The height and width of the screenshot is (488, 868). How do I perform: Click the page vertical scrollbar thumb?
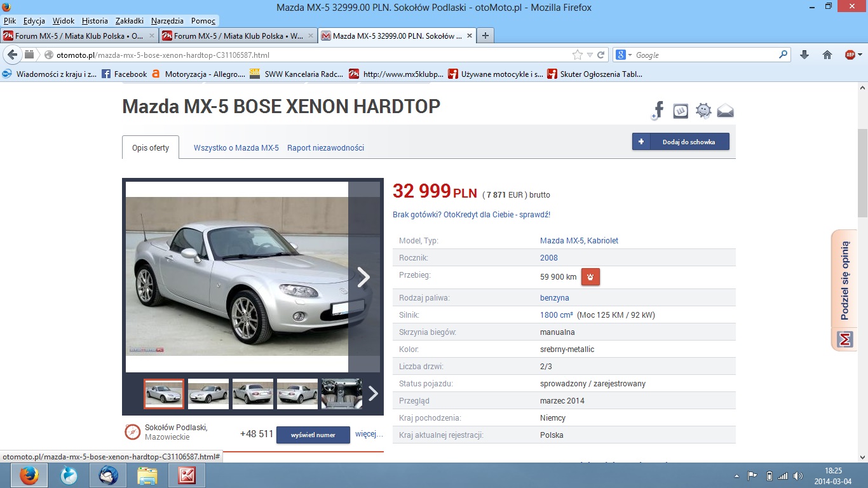click(862, 172)
